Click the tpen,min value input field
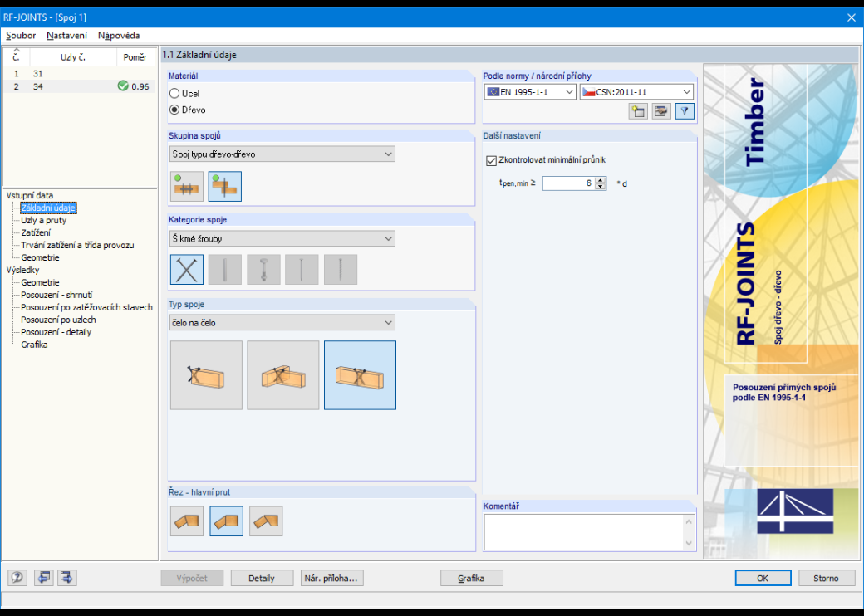The width and height of the screenshot is (864, 616). (x=568, y=183)
